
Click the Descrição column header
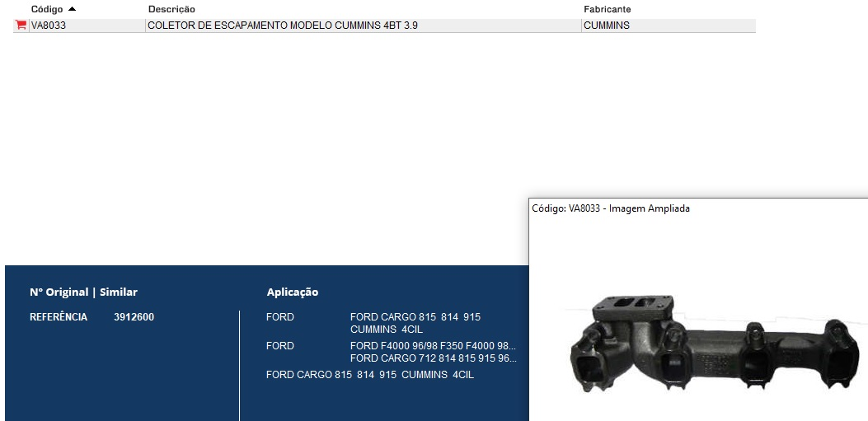[x=171, y=9]
